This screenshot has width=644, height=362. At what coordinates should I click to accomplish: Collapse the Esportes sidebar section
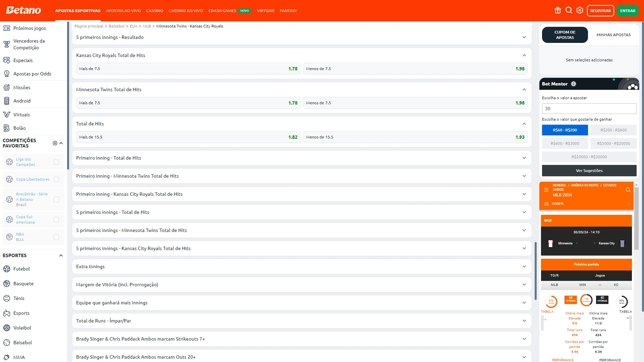point(61,255)
